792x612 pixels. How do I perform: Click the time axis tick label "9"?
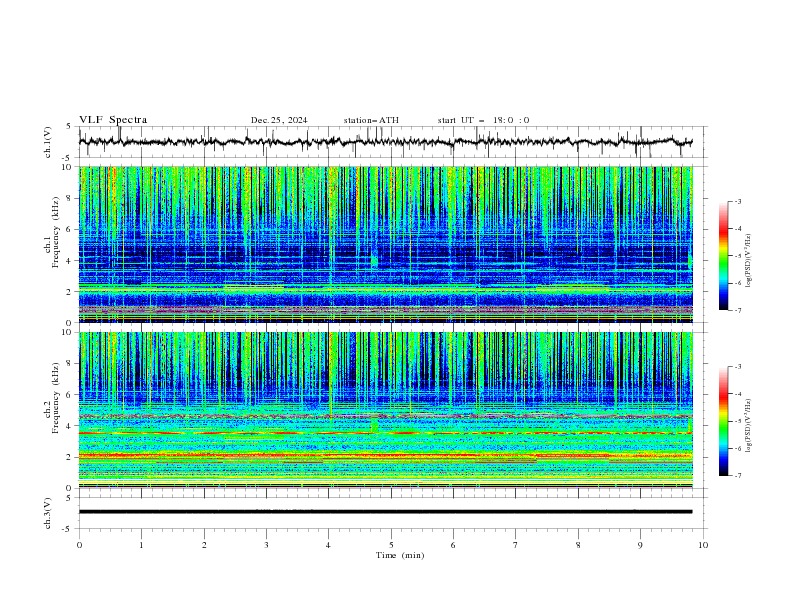click(640, 545)
